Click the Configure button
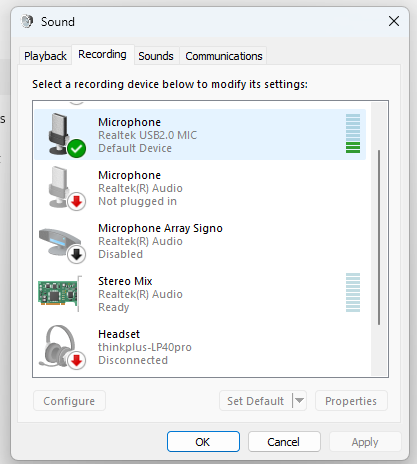The height and width of the screenshot is (464, 417). tap(69, 401)
